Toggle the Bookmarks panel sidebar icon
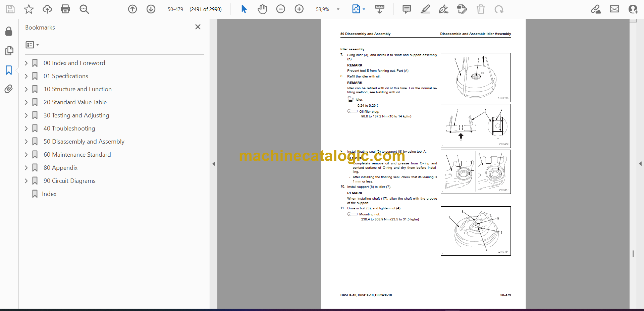This screenshot has width=644, height=311. pos(9,70)
